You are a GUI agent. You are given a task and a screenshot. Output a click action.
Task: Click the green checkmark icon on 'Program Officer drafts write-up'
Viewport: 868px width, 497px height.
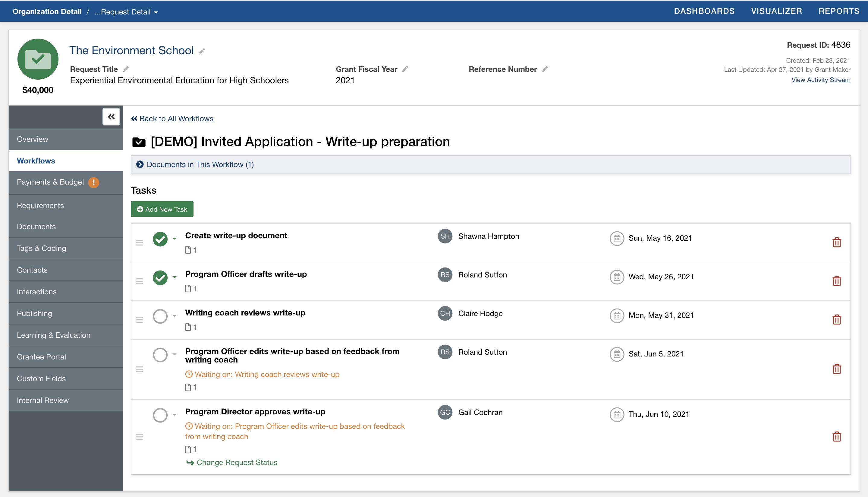pos(160,277)
